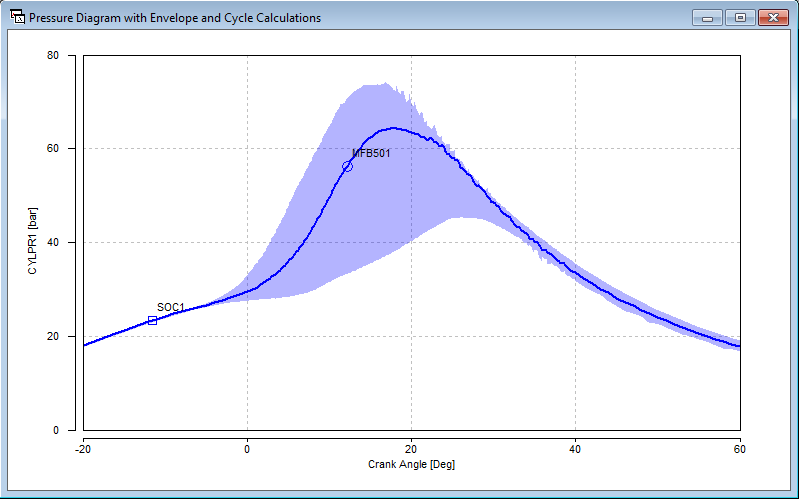
Task: Select the Crank Angle [Deg] axis title
Action: (411, 464)
